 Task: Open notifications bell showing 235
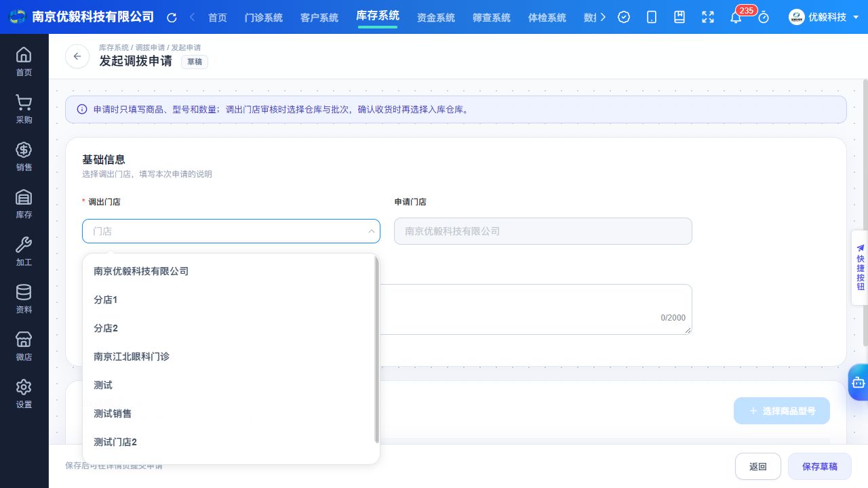point(736,18)
